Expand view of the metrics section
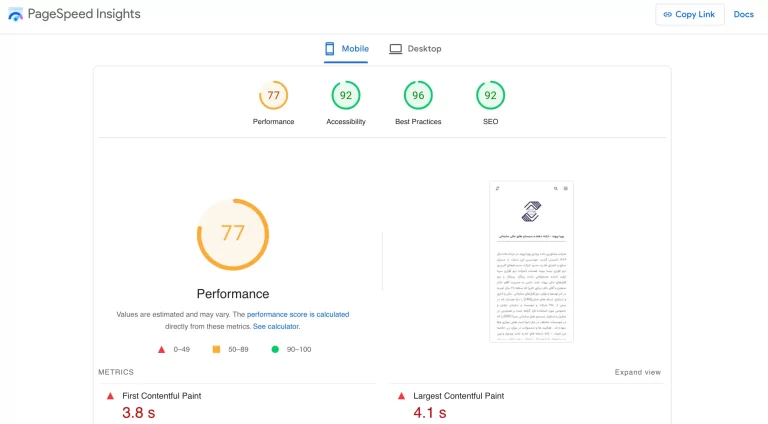 [637, 372]
